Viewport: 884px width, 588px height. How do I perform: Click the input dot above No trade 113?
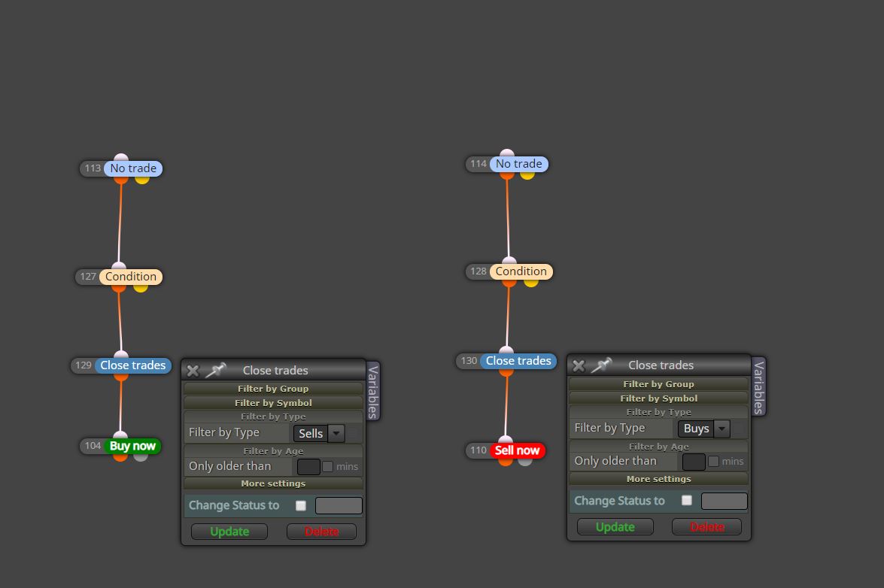(x=121, y=157)
